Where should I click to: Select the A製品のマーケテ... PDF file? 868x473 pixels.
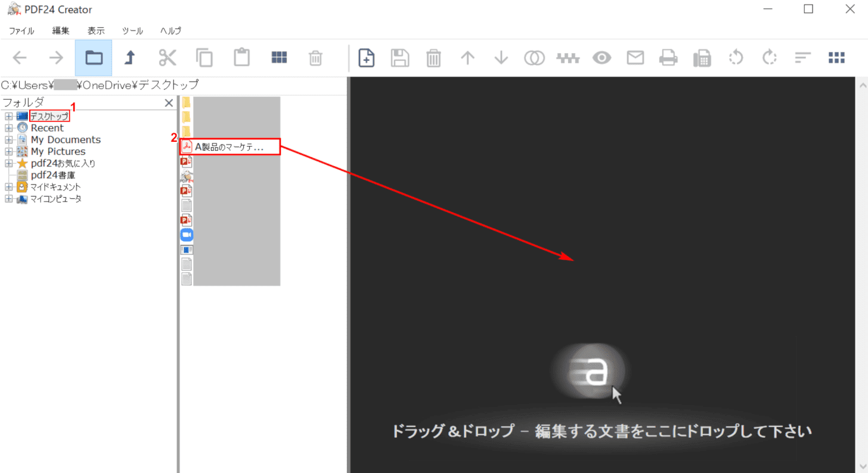pyautogui.click(x=230, y=147)
